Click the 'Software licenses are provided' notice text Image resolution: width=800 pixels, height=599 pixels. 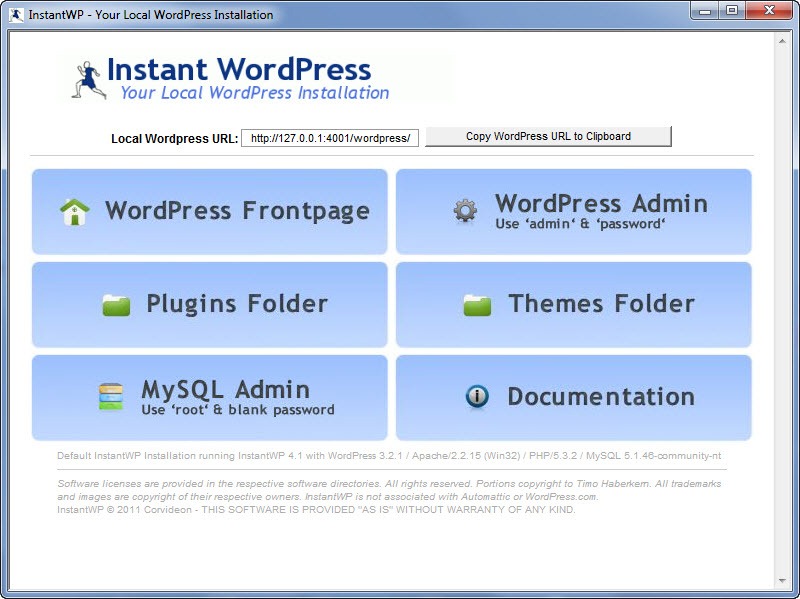pos(389,490)
